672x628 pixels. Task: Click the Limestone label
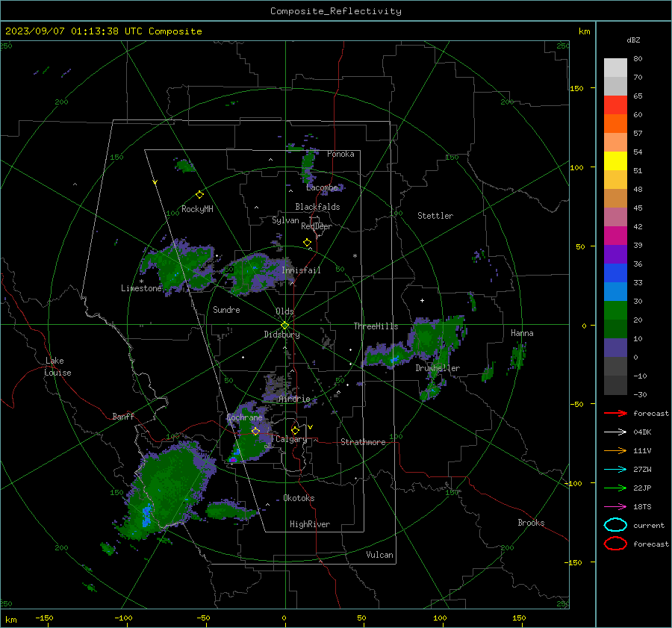[141, 288]
